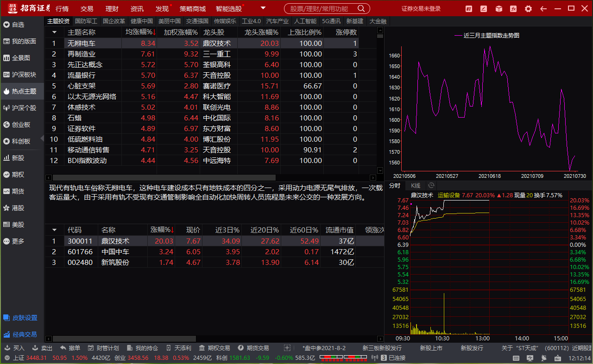Screen dimensions: 593x364
Task: Open 经典交易 classic trading
Action: pos(20,334)
